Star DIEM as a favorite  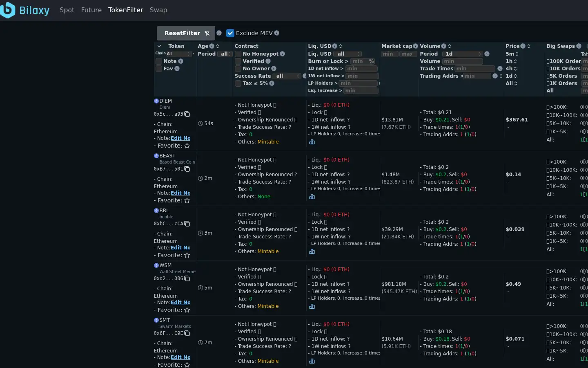coord(187,146)
